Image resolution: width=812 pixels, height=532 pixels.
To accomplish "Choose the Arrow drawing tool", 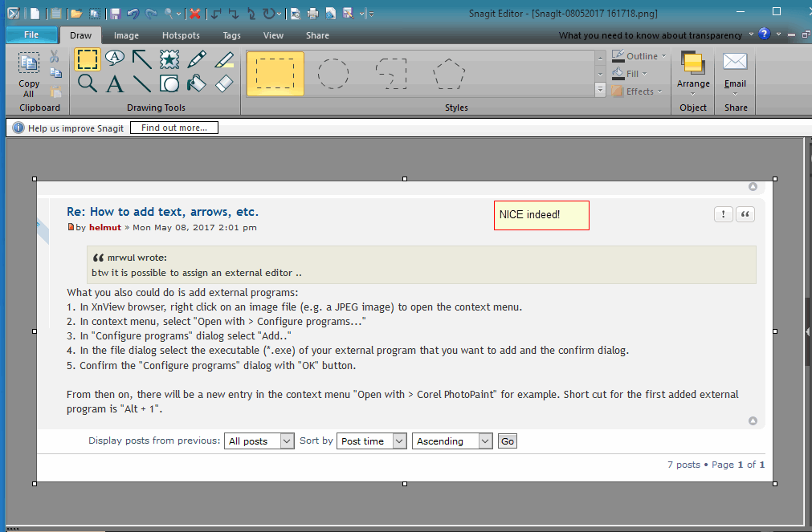I will [x=142, y=59].
